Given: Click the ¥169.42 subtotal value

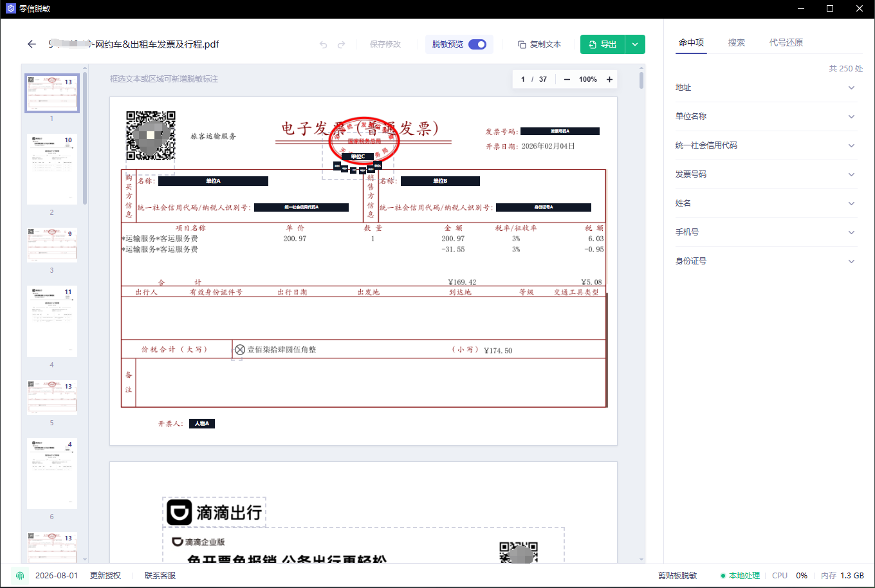Looking at the screenshot, I should click(x=462, y=282).
